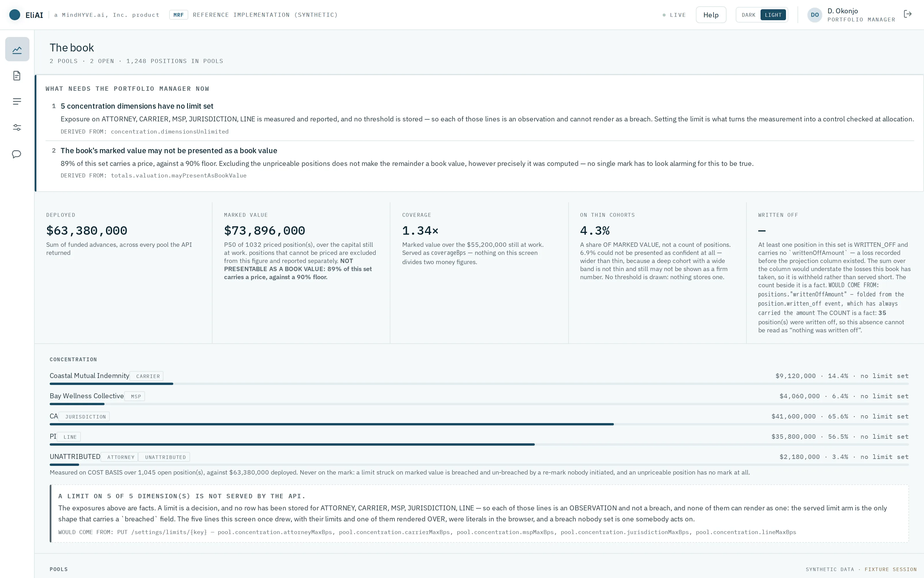The height and width of the screenshot is (578, 924).
Task: Click the sign out icon
Action: tap(908, 14)
